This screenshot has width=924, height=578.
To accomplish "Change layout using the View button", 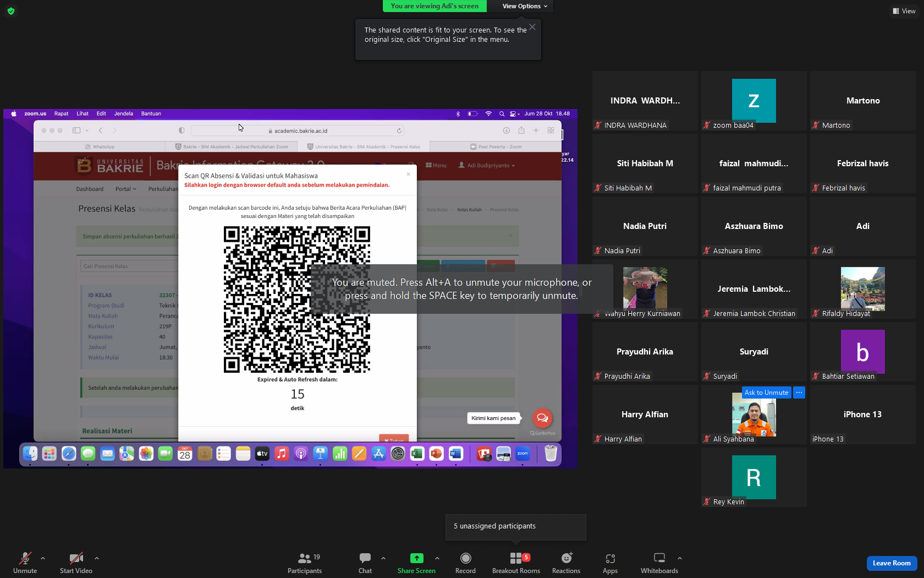I will (904, 11).
